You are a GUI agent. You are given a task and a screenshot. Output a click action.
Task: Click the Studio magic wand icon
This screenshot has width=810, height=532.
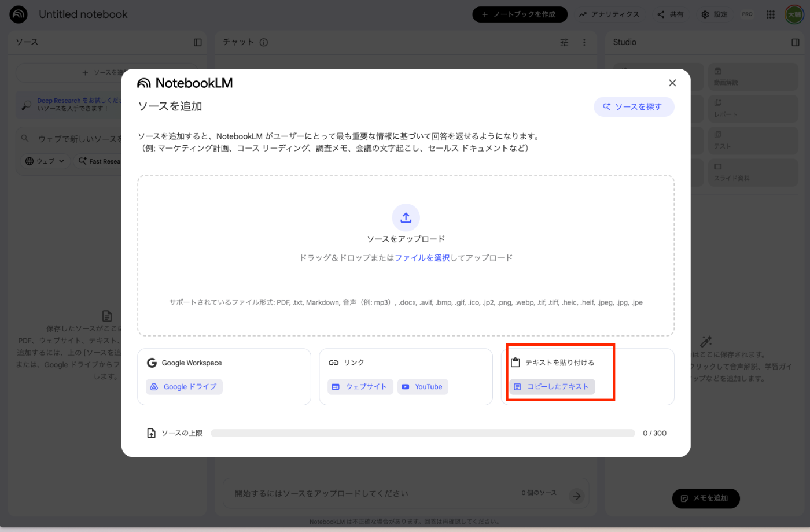[706, 341]
